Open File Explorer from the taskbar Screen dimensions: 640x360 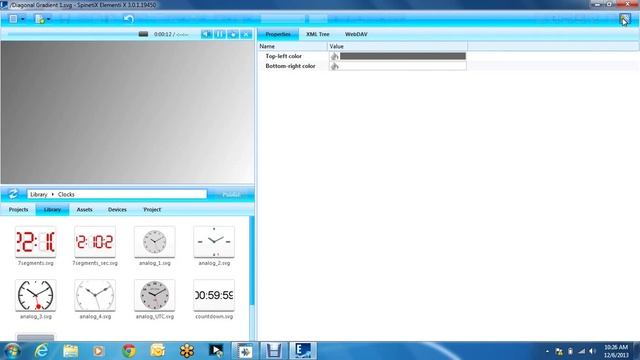tap(71, 351)
